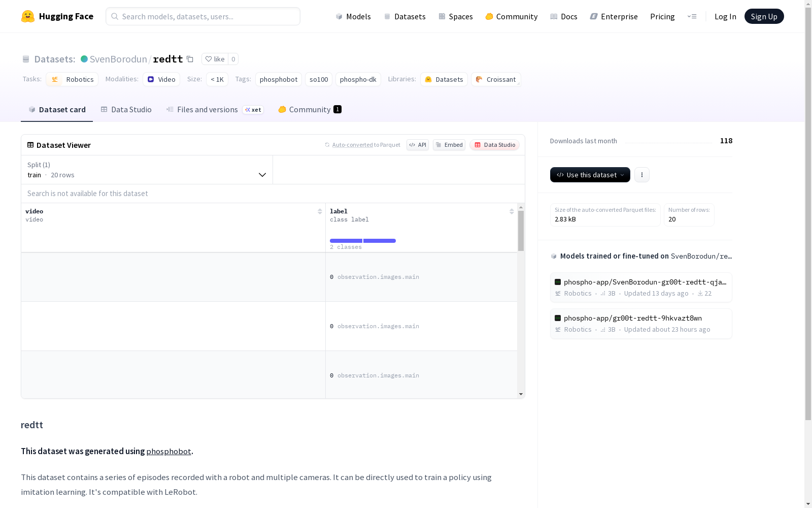812x508 pixels.
Task: Click the first row label cell
Action: (421, 277)
